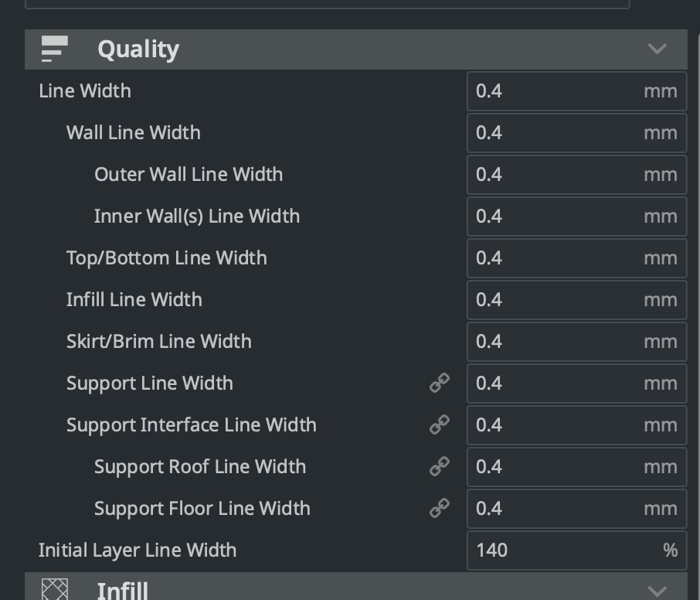
Task: Click link icon beside Support Floor Line Width
Action: pyautogui.click(x=440, y=508)
